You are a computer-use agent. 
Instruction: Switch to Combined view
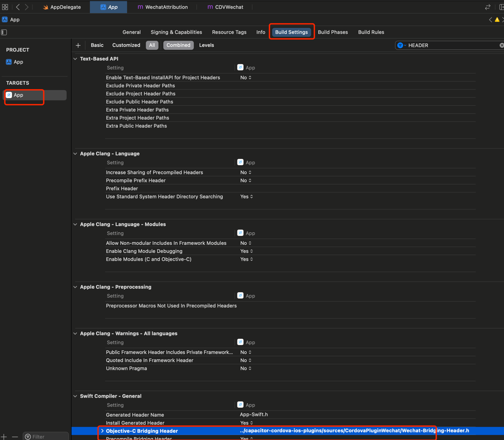(178, 45)
